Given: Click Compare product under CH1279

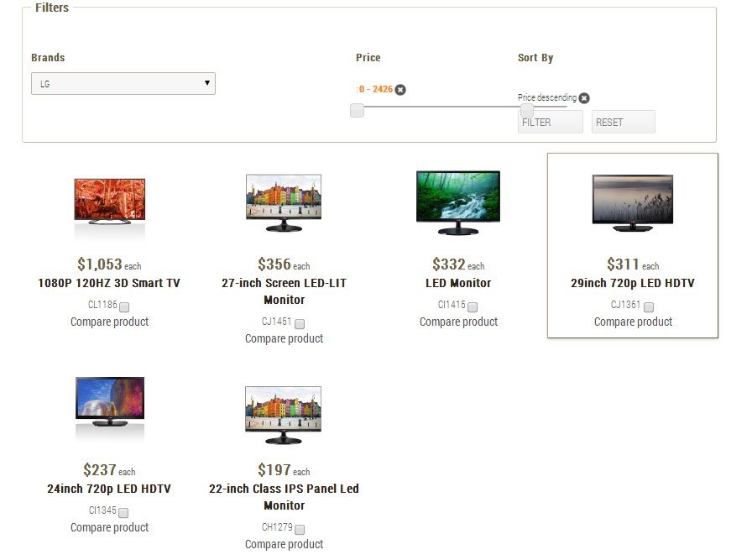Looking at the screenshot, I should tap(284, 544).
